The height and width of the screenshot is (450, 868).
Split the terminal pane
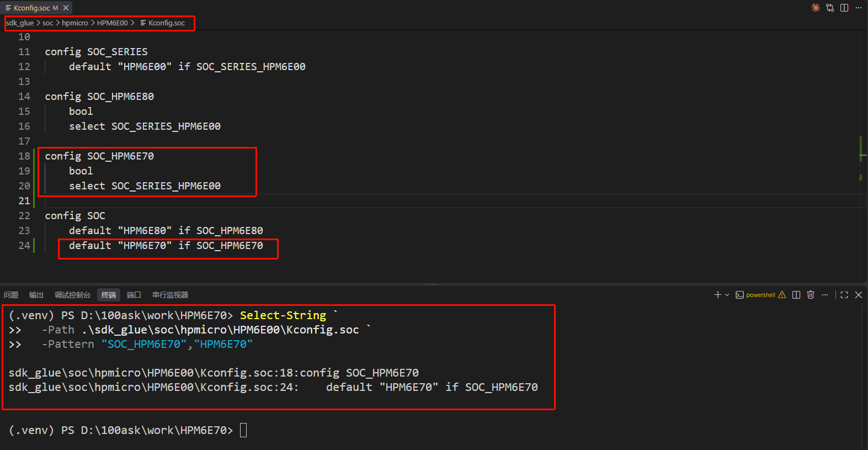coord(796,295)
